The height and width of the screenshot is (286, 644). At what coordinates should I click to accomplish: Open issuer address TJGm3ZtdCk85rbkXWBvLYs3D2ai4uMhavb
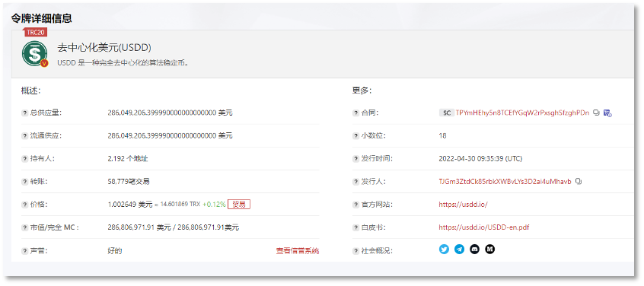[x=505, y=181]
